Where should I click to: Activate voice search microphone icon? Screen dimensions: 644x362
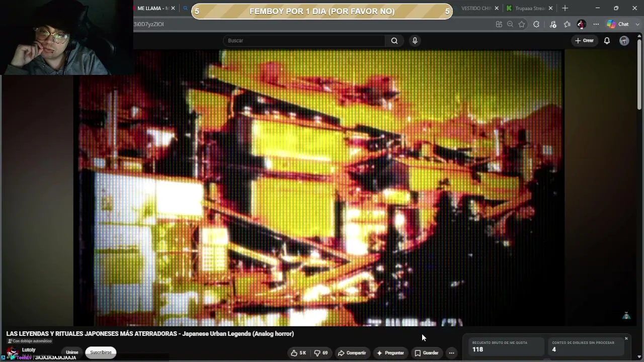(415, 41)
